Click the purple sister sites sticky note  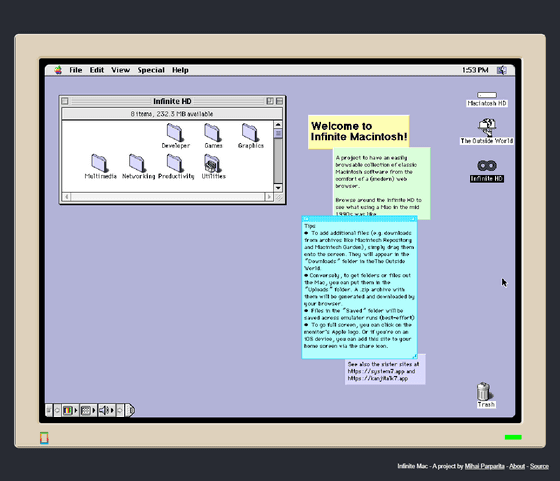(x=385, y=371)
